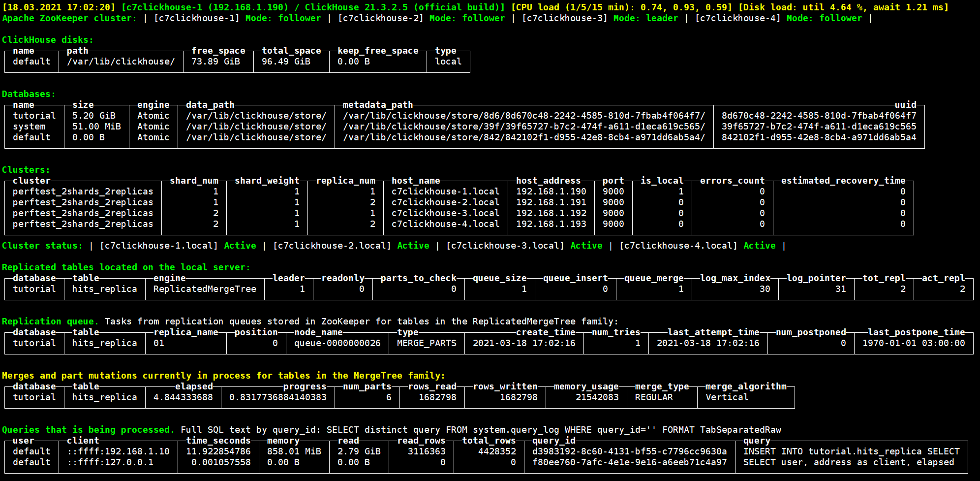Click the tutorial database name row
Viewport: 980px width, 481px height.
pyautogui.click(x=34, y=116)
